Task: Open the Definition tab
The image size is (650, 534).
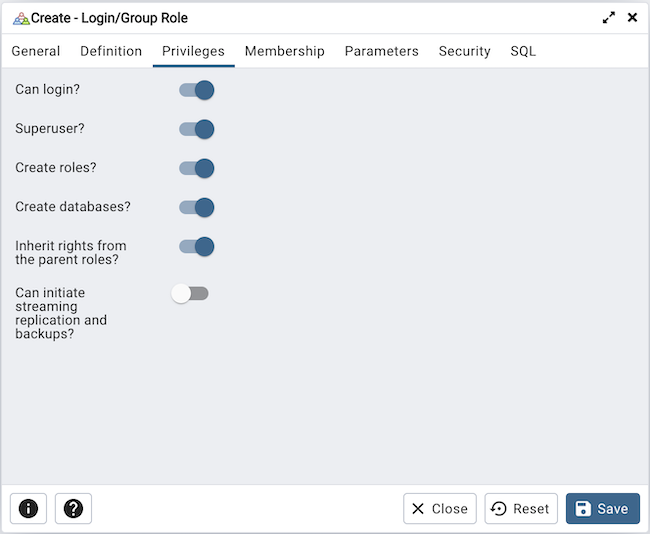Action: [x=111, y=51]
